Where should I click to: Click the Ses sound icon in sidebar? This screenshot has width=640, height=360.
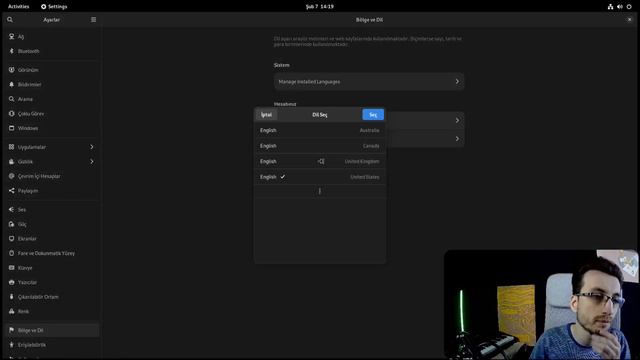point(11,209)
